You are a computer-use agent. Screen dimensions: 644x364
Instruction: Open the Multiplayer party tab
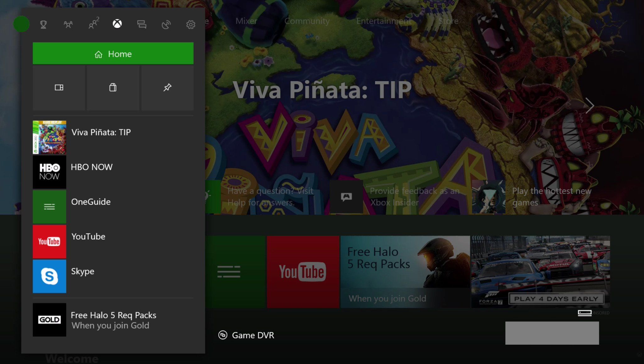[93, 24]
